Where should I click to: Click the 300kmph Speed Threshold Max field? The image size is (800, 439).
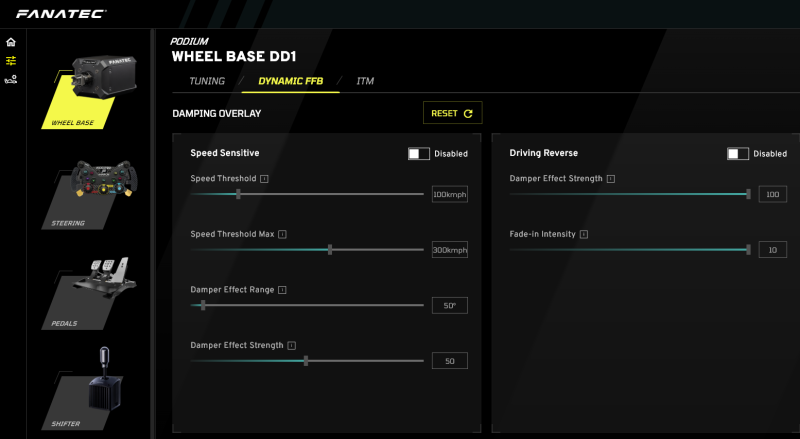pos(449,250)
